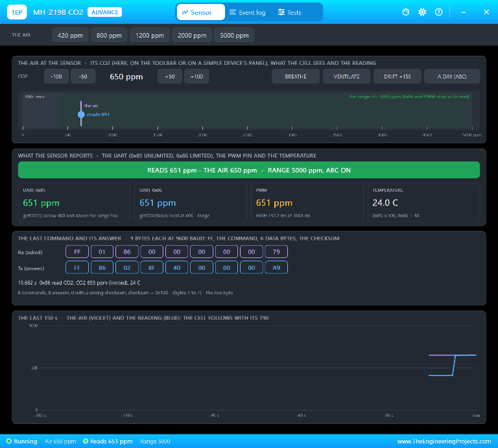Open the Tests tab

pyautogui.click(x=290, y=12)
